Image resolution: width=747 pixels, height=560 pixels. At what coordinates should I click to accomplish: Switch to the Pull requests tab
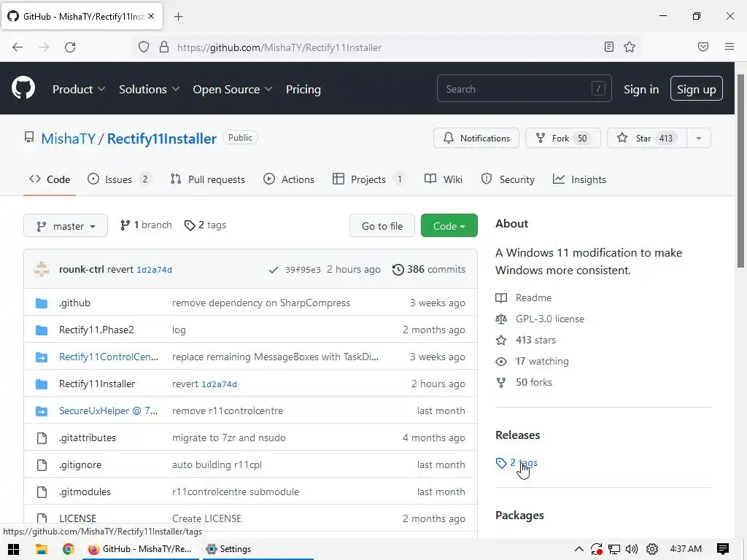tap(208, 179)
